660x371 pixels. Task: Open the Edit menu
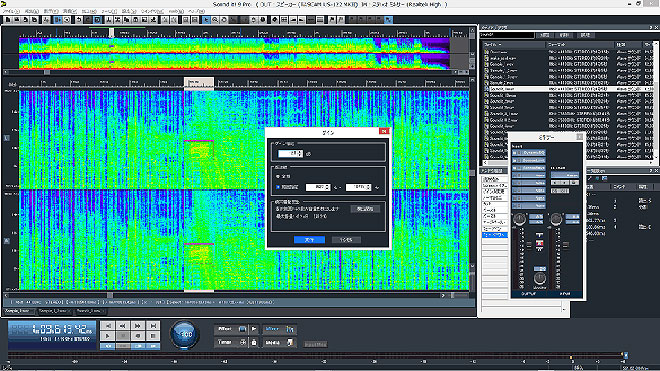click(32, 11)
